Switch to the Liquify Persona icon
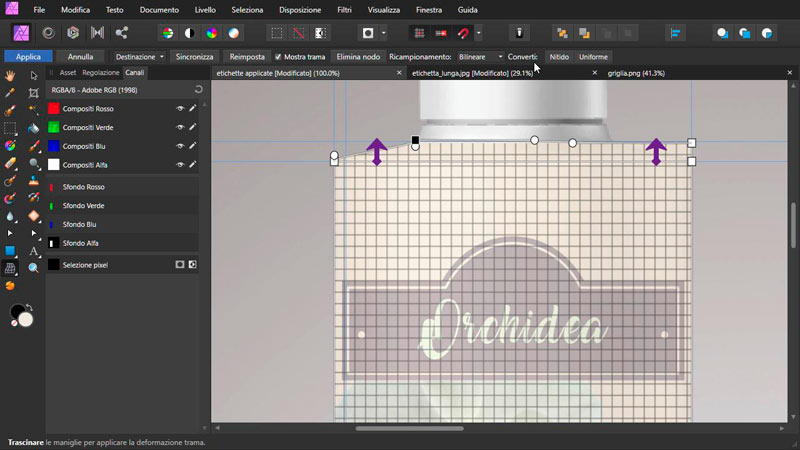Screen dimensions: 800x450 [x=48, y=33]
